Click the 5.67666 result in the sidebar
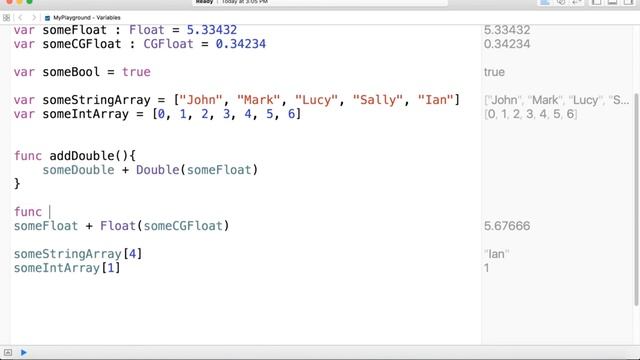 point(507,226)
